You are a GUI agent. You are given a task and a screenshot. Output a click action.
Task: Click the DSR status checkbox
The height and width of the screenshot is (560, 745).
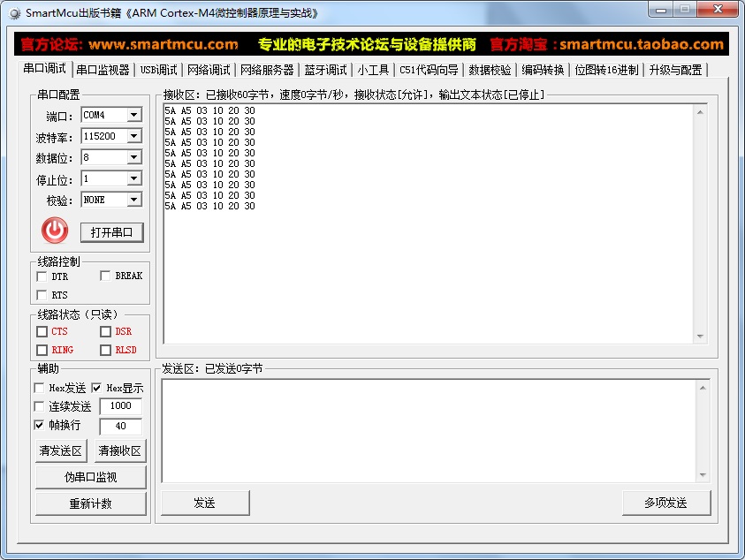(x=105, y=331)
